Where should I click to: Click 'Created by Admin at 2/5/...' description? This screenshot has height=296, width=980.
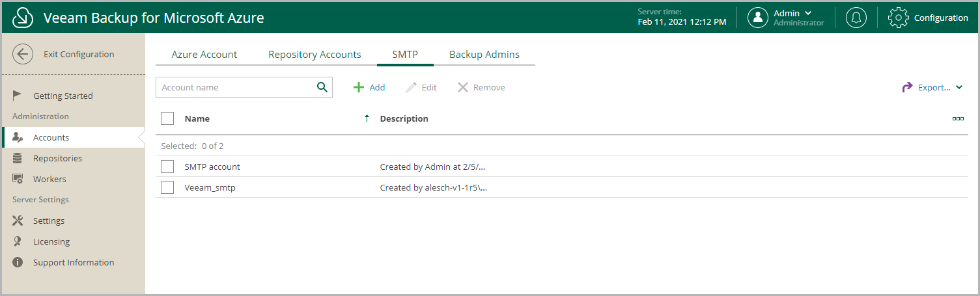click(x=433, y=167)
